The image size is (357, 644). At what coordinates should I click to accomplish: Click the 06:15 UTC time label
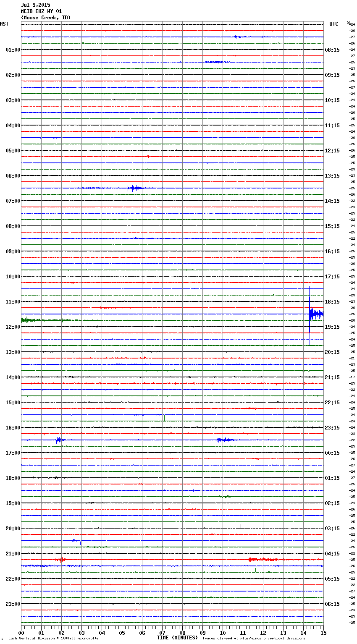pyautogui.click(x=332, y=604)
